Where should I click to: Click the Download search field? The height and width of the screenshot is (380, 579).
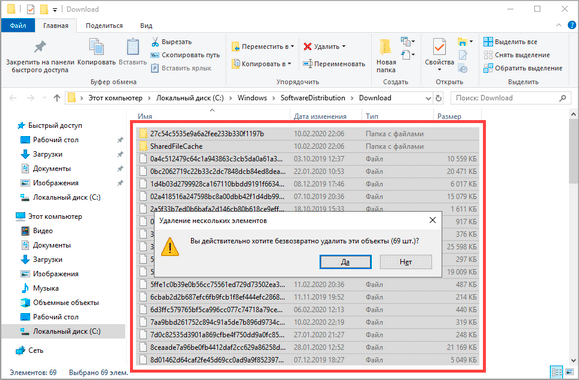(x=510, y=98)
